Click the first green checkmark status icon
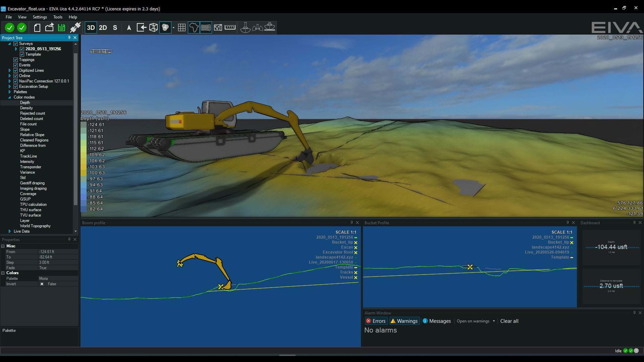 click(9, 27)
